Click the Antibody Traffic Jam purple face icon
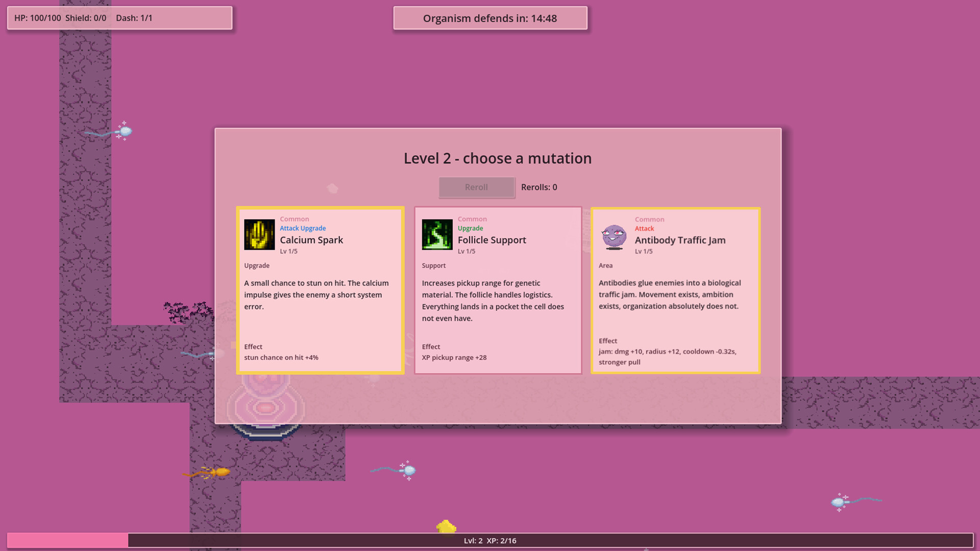The height and width of the screenshot is (551, 980). (614, 236)
